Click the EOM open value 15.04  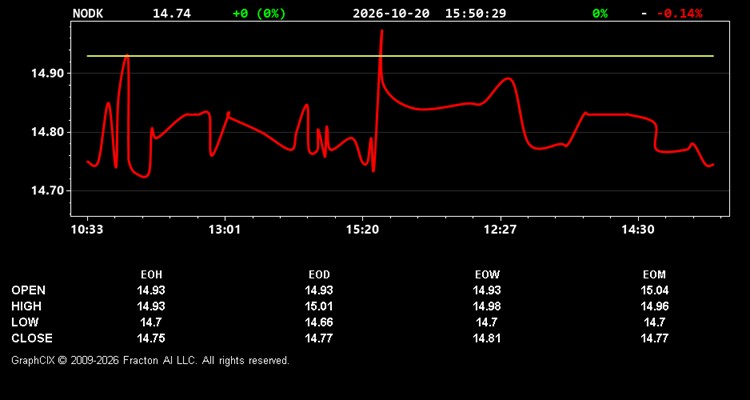tap(654, 290)
